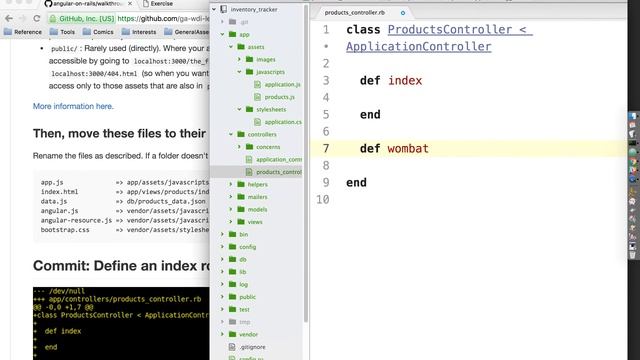Click the greyed tmp folder icon
Image resolution: width=640 pixels, height=360 pixels.
pos(233,322)
